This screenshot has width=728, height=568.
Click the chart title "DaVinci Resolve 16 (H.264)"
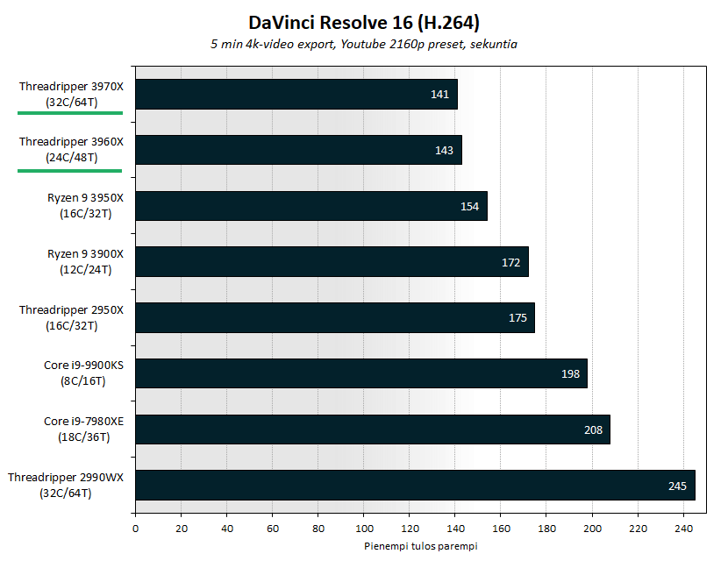tap(363, 22)
